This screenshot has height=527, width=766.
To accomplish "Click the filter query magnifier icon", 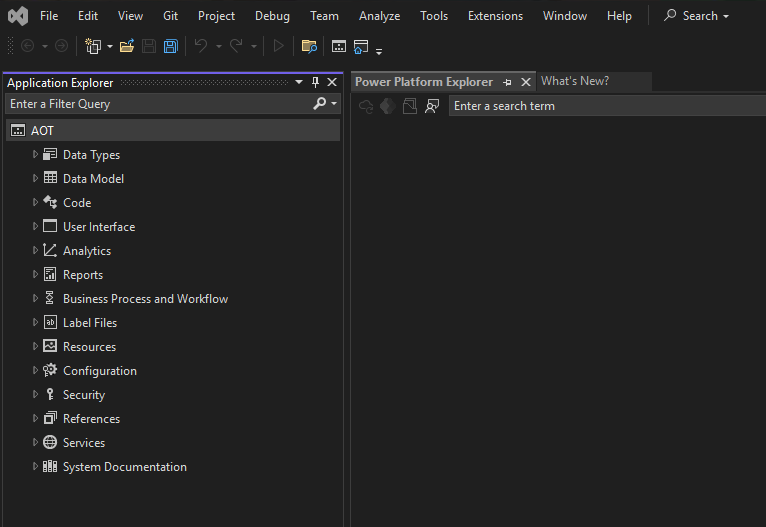I will (319, 103).
